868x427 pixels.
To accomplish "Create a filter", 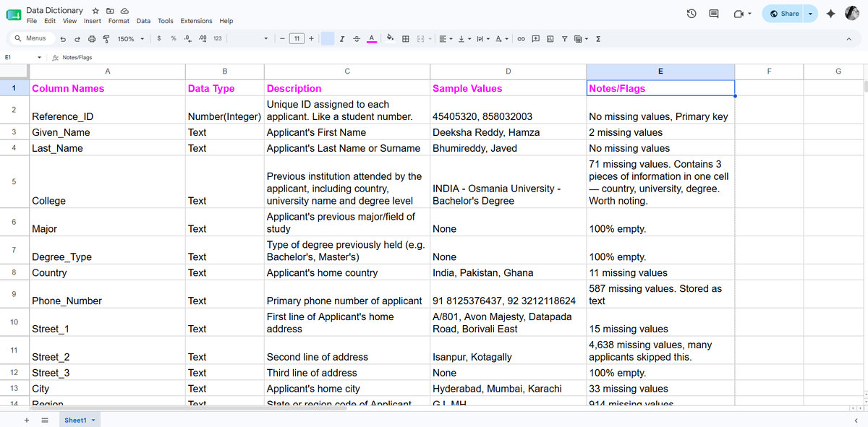I will [565, 39].
